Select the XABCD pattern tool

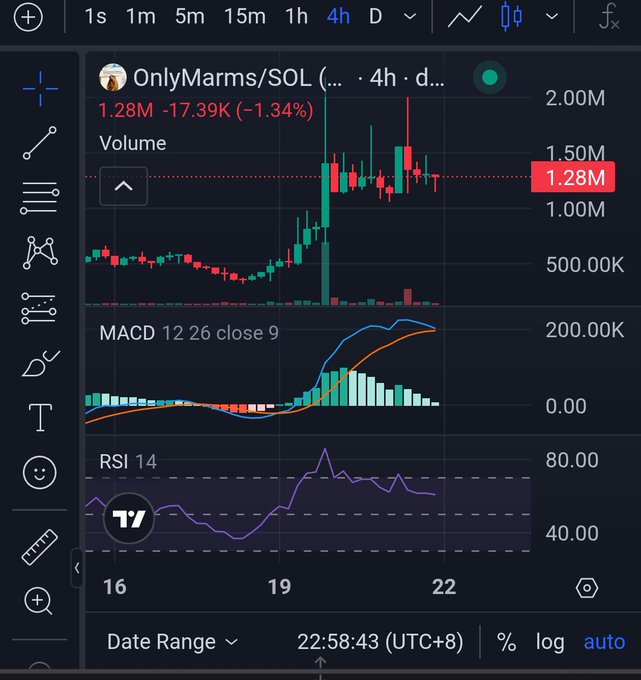tap(40, 252)
